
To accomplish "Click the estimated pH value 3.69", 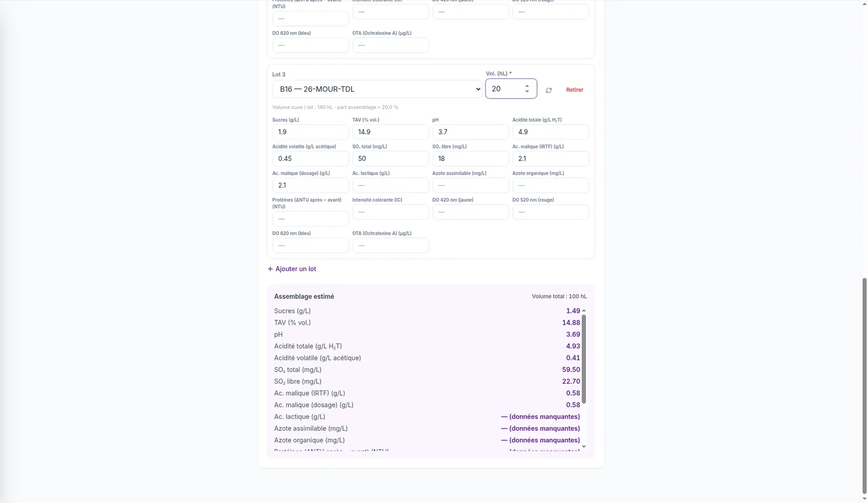I will click(x=573, y=334).
